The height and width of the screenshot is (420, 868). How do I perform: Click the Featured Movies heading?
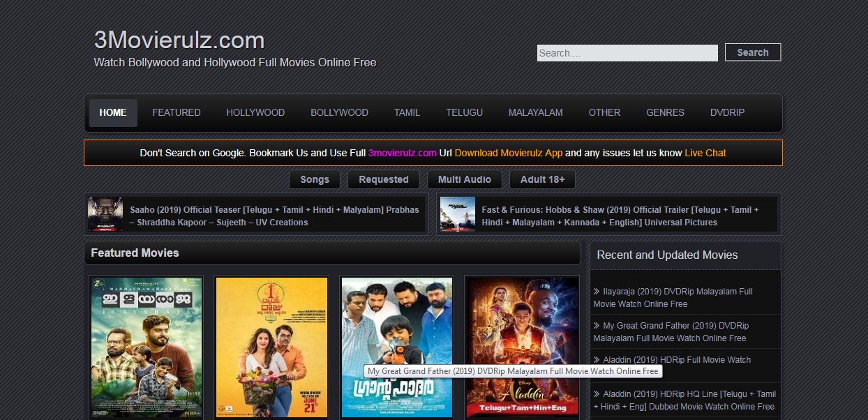point(135,253)
